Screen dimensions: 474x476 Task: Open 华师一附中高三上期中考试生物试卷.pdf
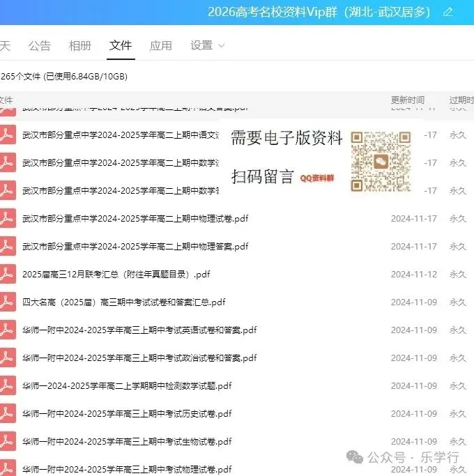(x=127, y=442)
